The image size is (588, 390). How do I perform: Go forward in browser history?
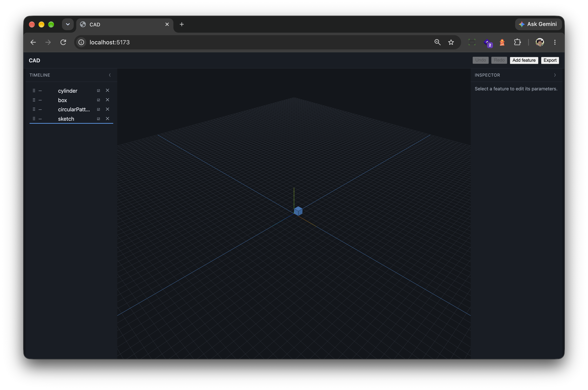tap(48, 42)
